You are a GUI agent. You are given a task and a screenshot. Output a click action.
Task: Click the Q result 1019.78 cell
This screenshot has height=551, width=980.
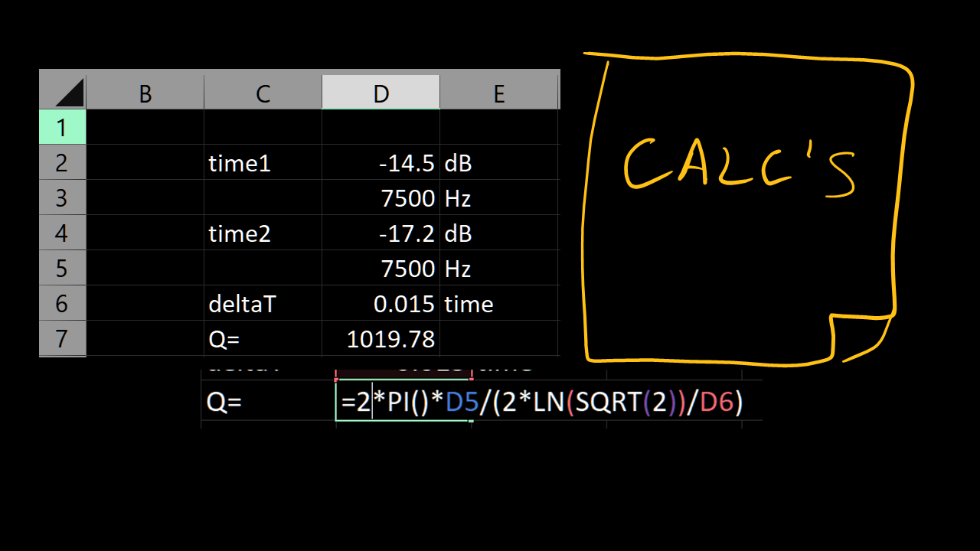tap(381, 338)
